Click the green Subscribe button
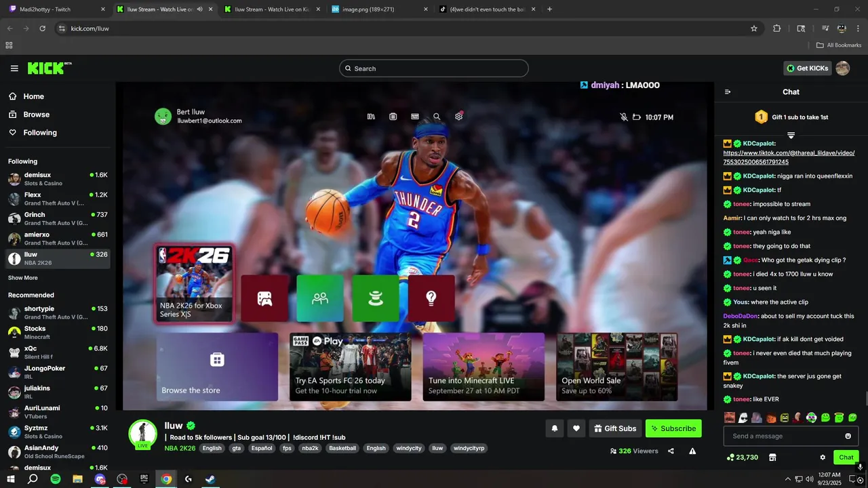Viewport: 868px width, 488px height. point(673,428)
